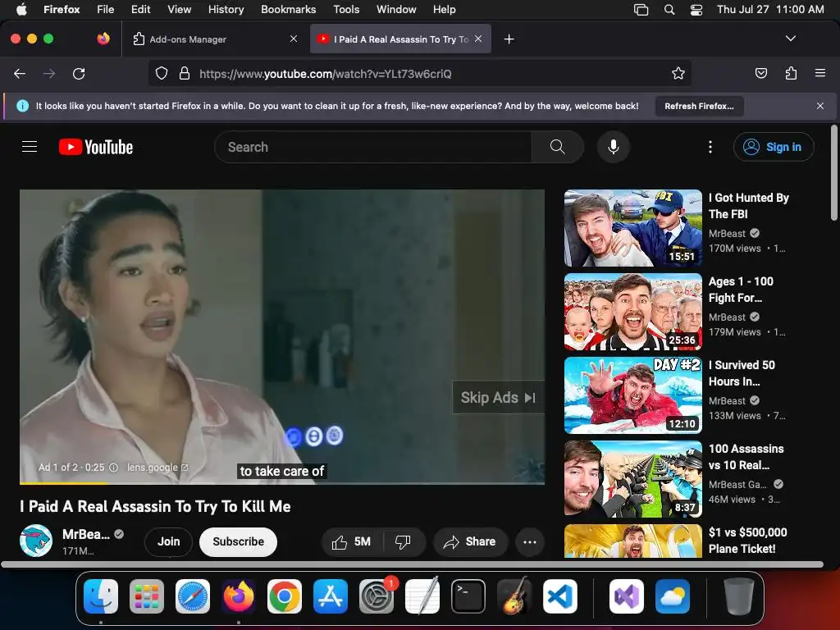Switch to Add-ons Manager tab
The height and width of the screenshot is (630, 840).
tap(214, 39)
